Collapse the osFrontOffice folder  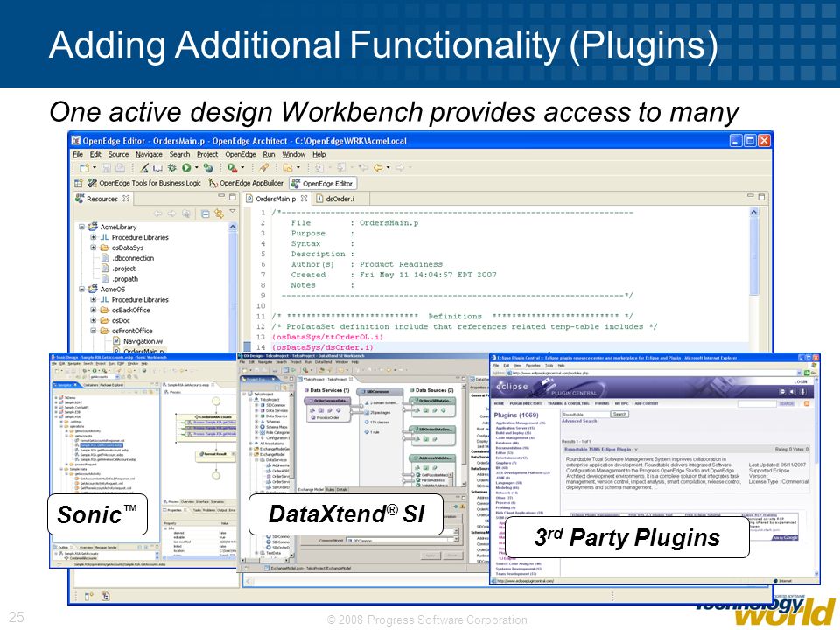pos(94,331)
